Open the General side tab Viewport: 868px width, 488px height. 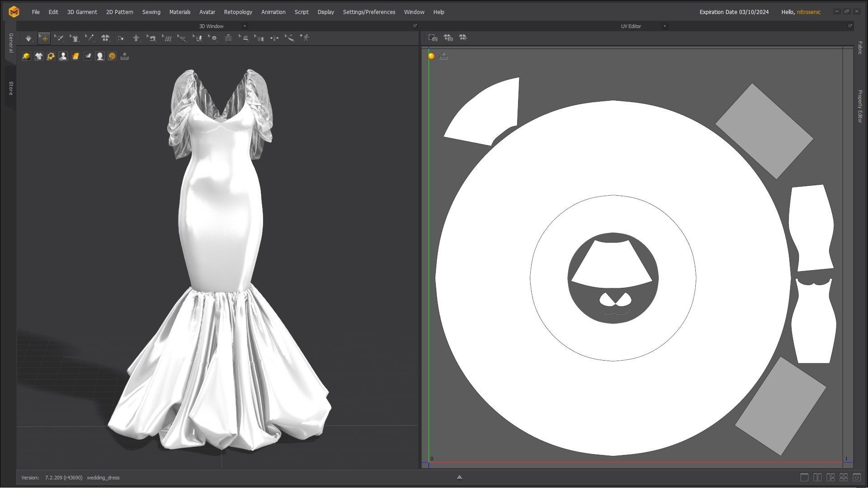click(x=10, y=43)
